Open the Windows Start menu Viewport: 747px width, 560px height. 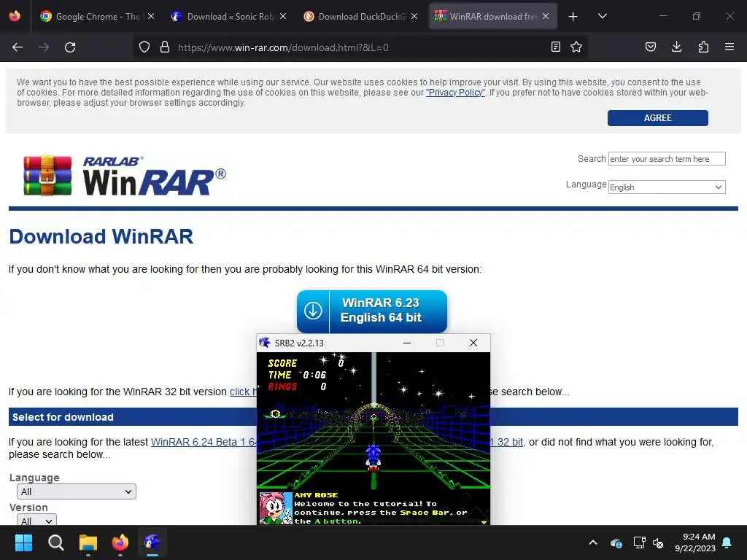point(23,542)
